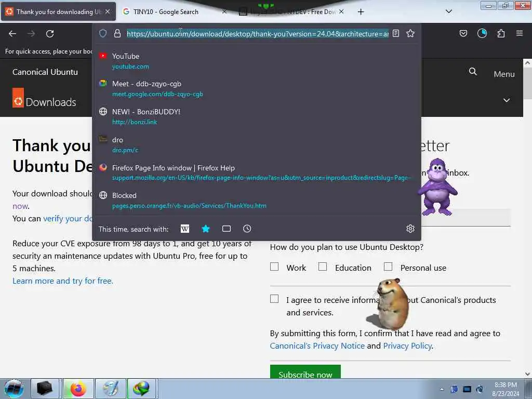This screenshot has height=399, width=532.
Task: Select the dro suggestion
Action: point(256,145)
